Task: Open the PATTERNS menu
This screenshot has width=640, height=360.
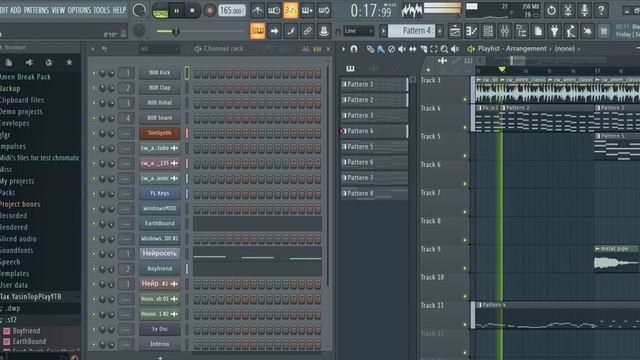Action: (36, 10)
